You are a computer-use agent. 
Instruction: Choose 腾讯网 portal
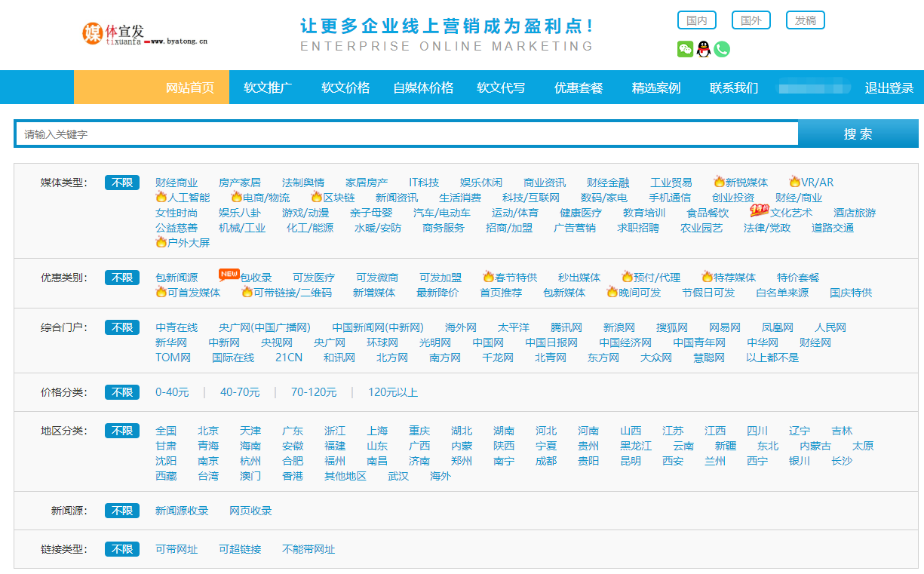pyautogui.click(x=566, y=327)
